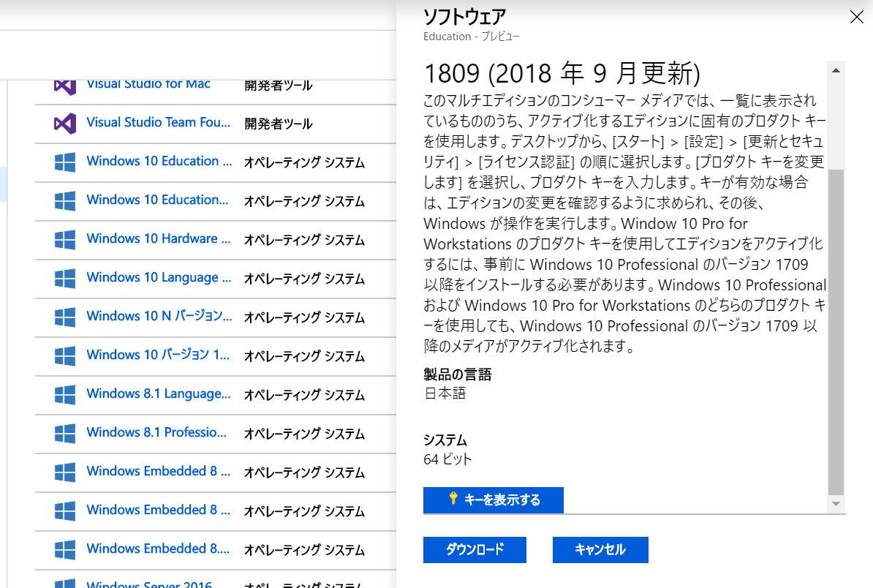
Task: Open Windows 8.1 Language... link
Action: [159, 394]
